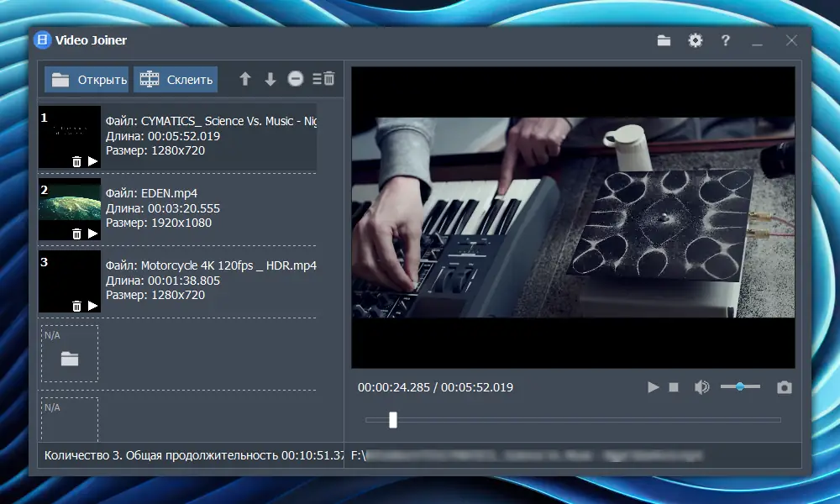
Task: Delete video 1 using its trash icon
Action: coord(76,162)
